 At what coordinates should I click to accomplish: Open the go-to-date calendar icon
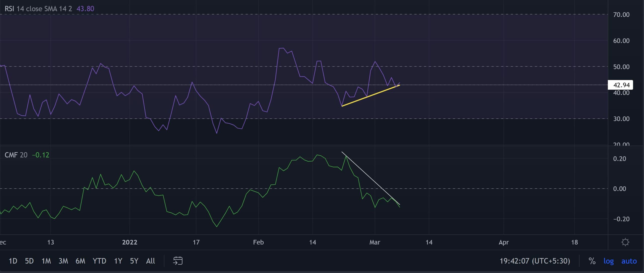(178, 261)
